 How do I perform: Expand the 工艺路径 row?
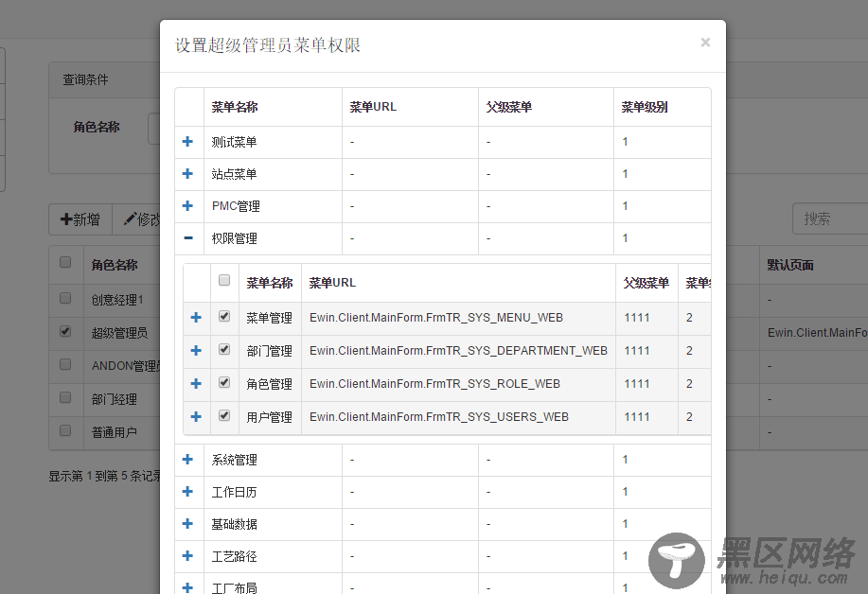click(187, 555)
